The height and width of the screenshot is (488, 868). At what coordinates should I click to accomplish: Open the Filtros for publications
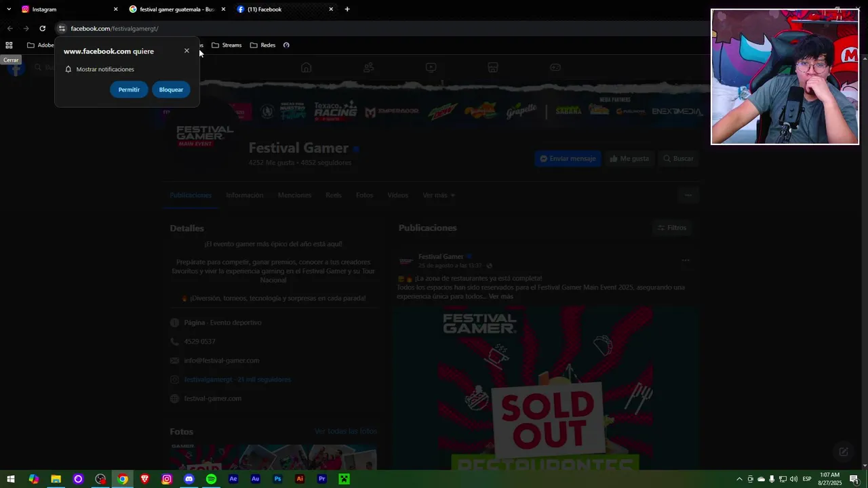point(672,228)
